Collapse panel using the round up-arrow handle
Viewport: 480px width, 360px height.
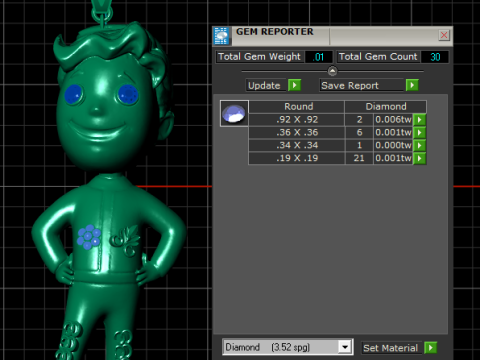pyautogui.click(x=332, y=71)
